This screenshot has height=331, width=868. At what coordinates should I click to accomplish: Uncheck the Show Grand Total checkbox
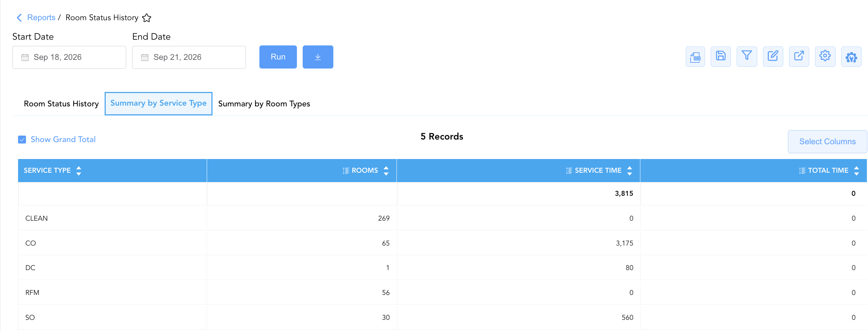tap(22, 140)
